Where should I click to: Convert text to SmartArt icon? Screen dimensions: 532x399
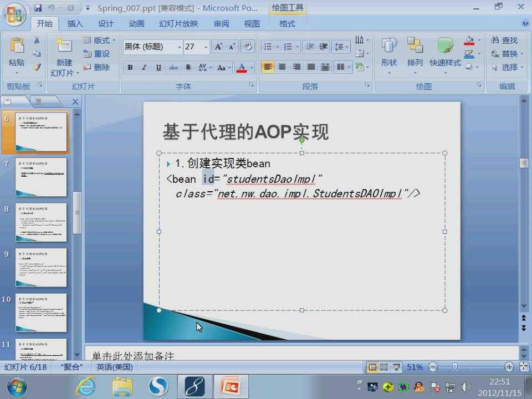[x=360, y=67]
